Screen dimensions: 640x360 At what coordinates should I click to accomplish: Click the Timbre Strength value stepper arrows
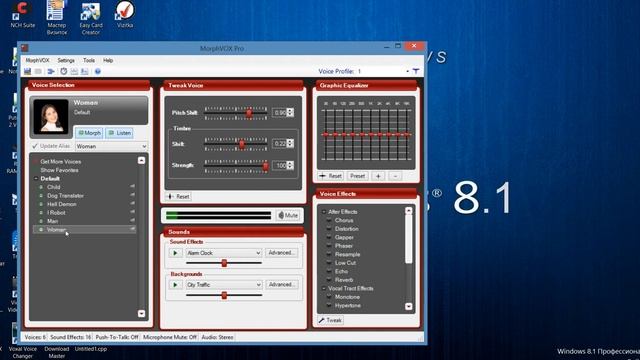(x=290, y=165)
